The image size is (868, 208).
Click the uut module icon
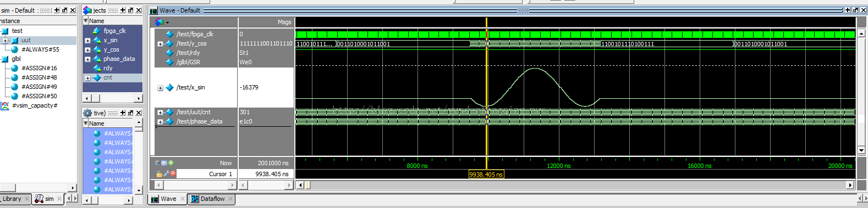(15, 41)
